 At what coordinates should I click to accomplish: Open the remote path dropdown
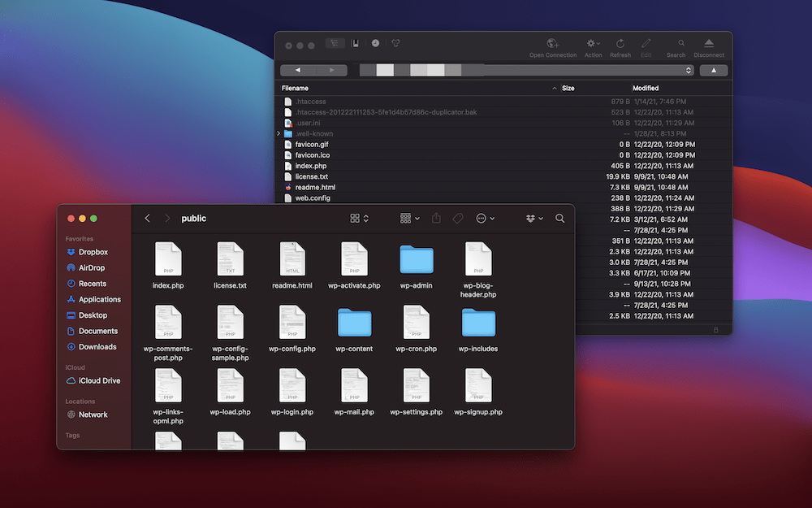coord(689,71)
